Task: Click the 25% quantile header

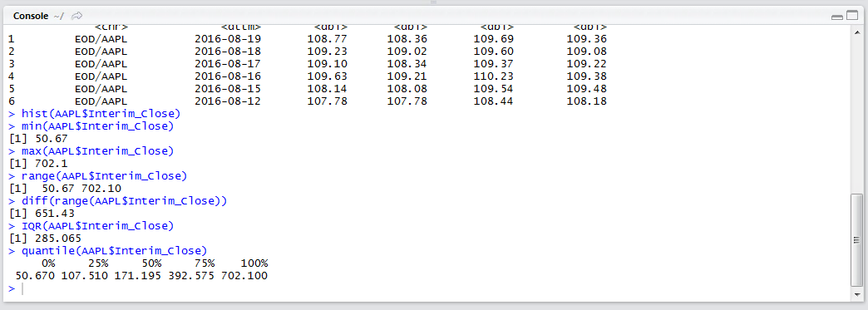Action: click(x=98, y=263)
